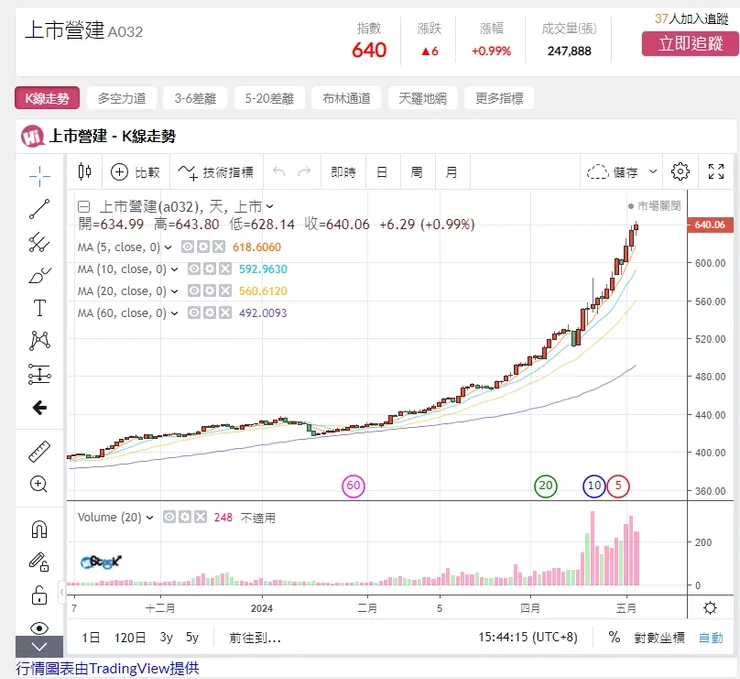Select the XABCD pattern tool
Image resolution: width=740 pixels, height=679 pixels.
40,341
